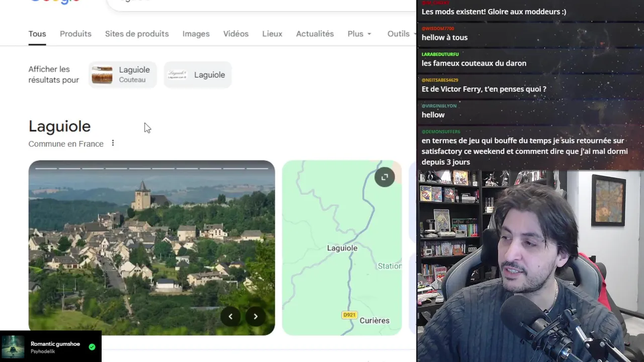Click the Commune en France subtitle
The height and width of the screenshot is (362, 644).
tap(66, 144)
